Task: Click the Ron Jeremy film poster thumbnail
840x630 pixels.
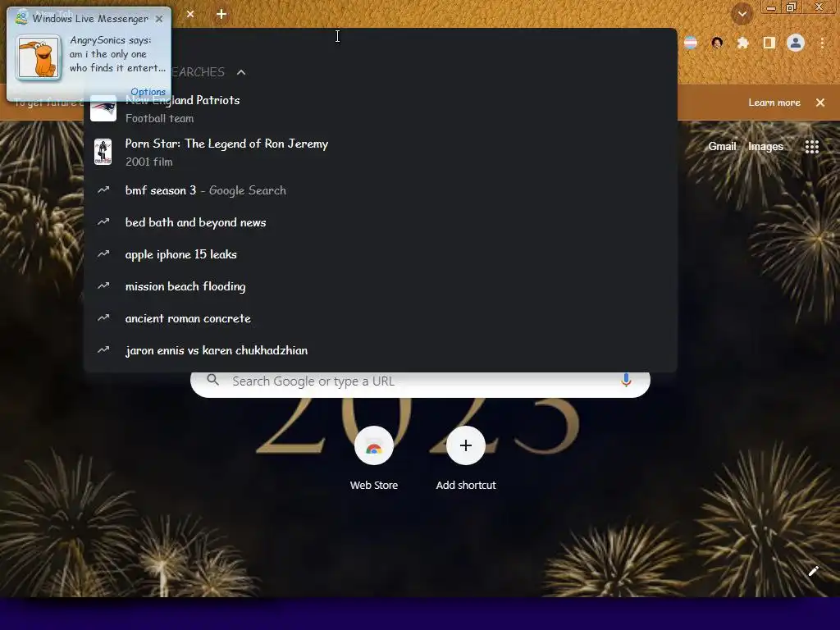Action: (103, 152)
